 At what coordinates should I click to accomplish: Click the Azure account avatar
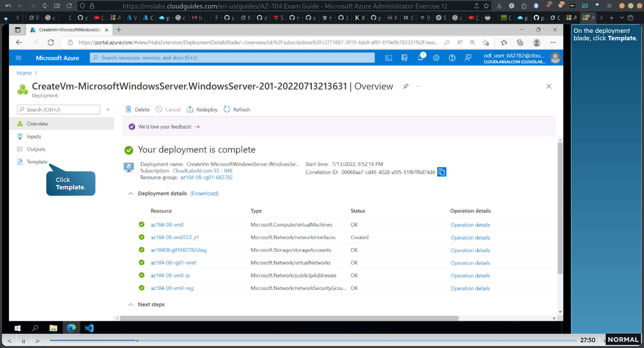pyautogui.click(x=555, y=58)
